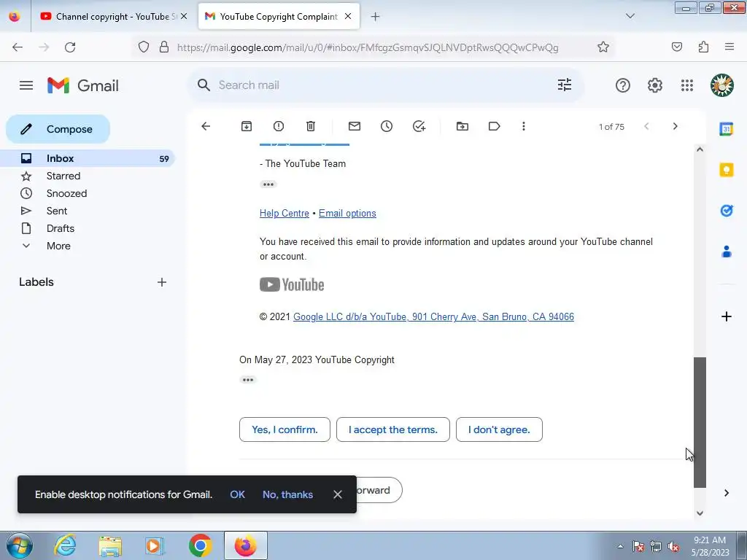Screen dimensions: 747x560
Task: Mark email as unread
Action: point(355,126)
